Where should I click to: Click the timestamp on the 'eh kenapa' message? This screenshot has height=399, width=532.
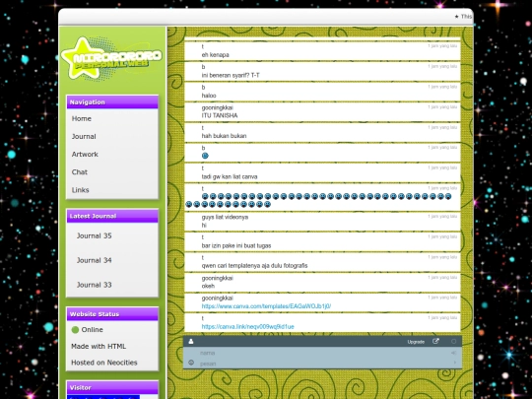pos(442,45)
